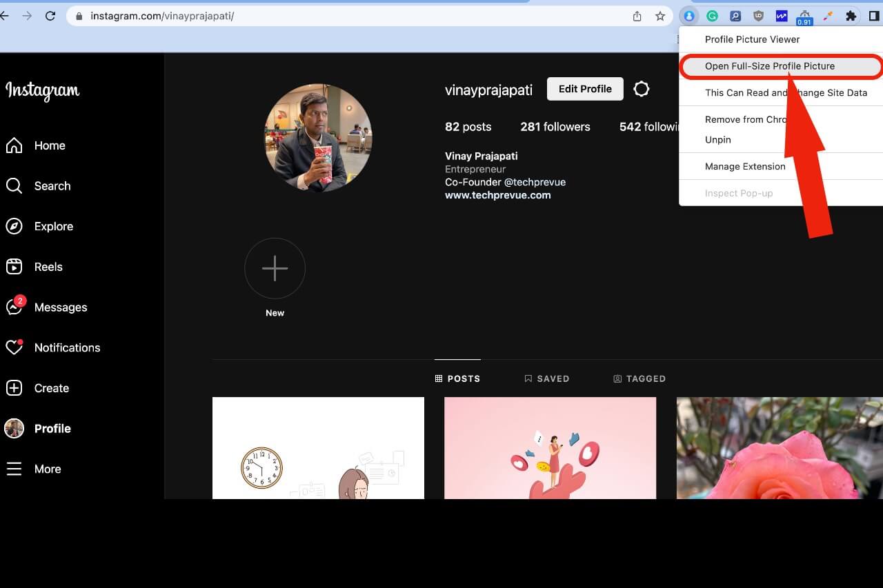The width and height of the screenshot is (883, 588).
Task: Open the Reels icon
Action: [14, 267]
